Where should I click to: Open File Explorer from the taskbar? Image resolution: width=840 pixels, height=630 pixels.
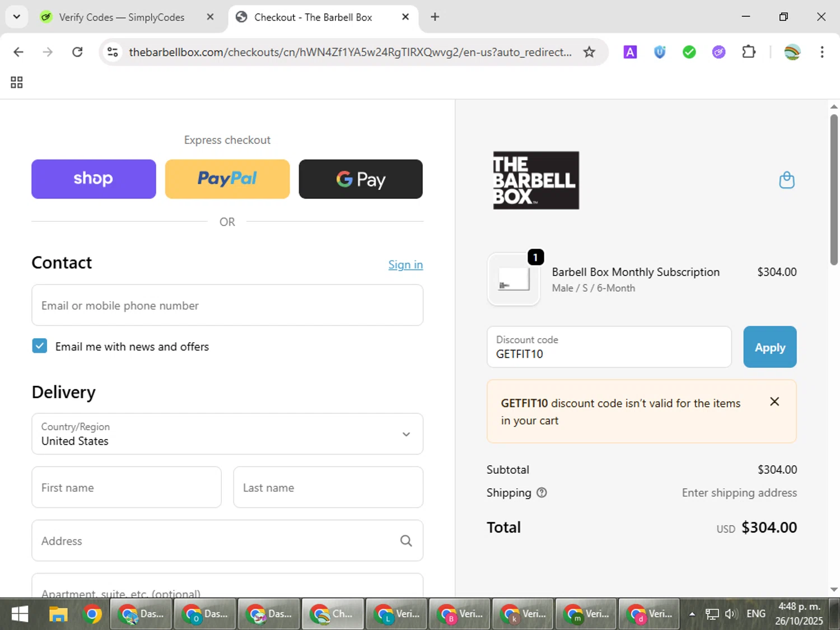(58, 614)
